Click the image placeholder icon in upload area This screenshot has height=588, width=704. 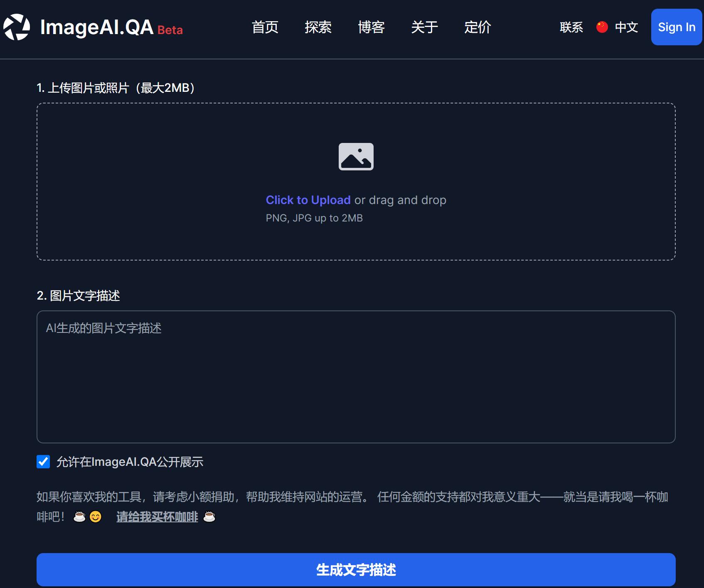(356, 157)
